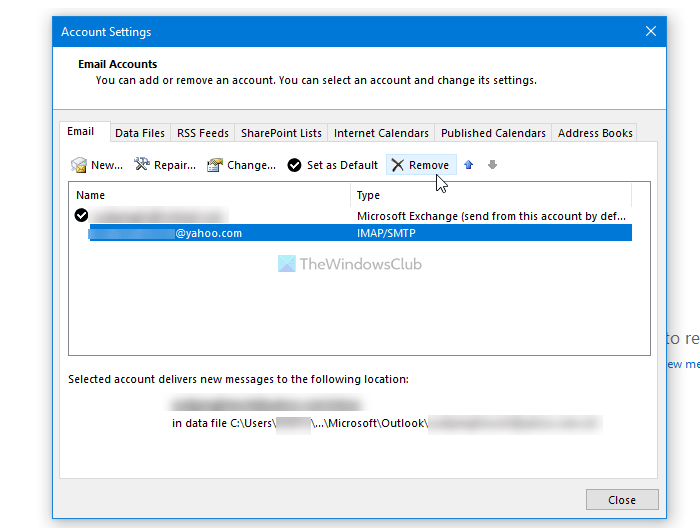Go to the Address Books tab
The image size is (700, 528).
point(595,133)
